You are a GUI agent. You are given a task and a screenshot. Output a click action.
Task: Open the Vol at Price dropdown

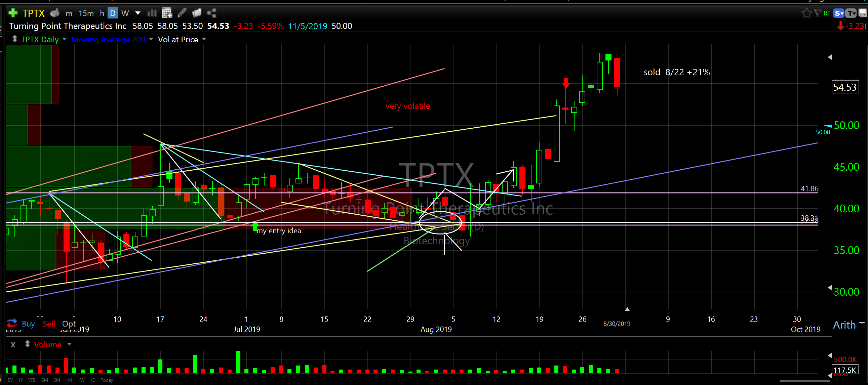click(x=204, y=39)
